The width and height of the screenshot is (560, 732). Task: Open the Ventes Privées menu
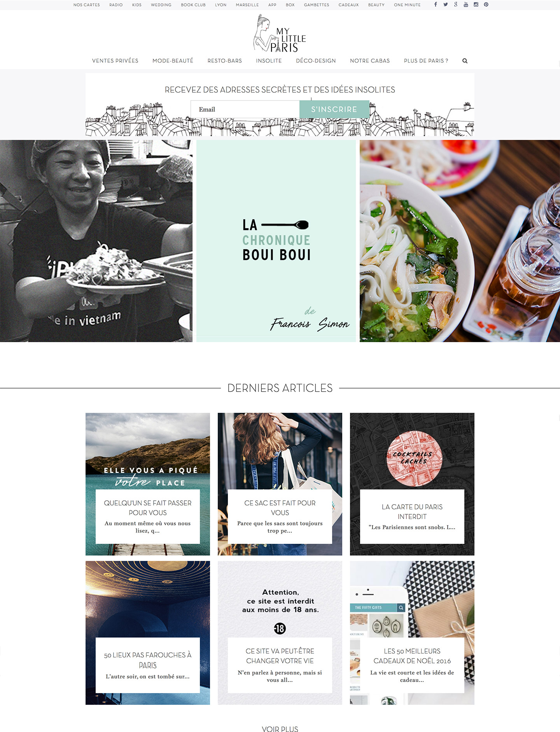(115, 61)
